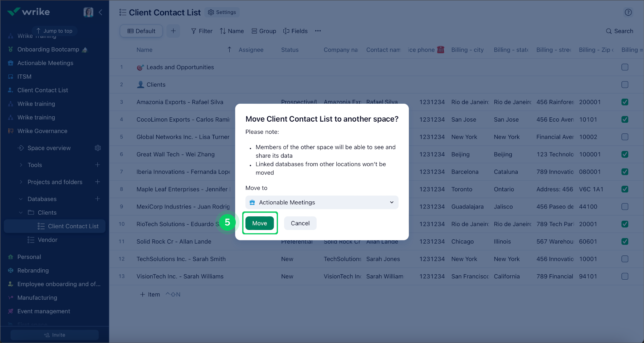Open the Help question mark icon
644x343 pixels.
point(628,12)
